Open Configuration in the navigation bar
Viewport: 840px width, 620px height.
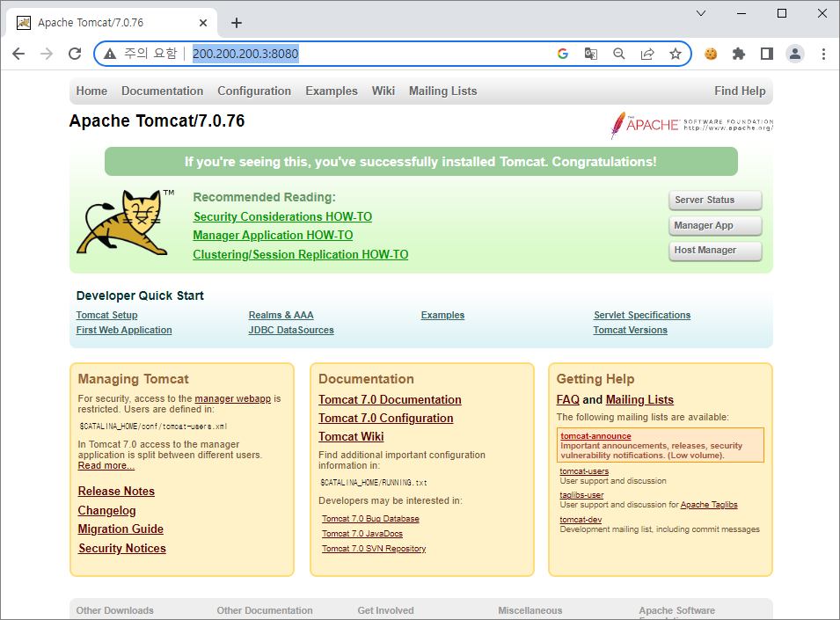coord(254,91)
